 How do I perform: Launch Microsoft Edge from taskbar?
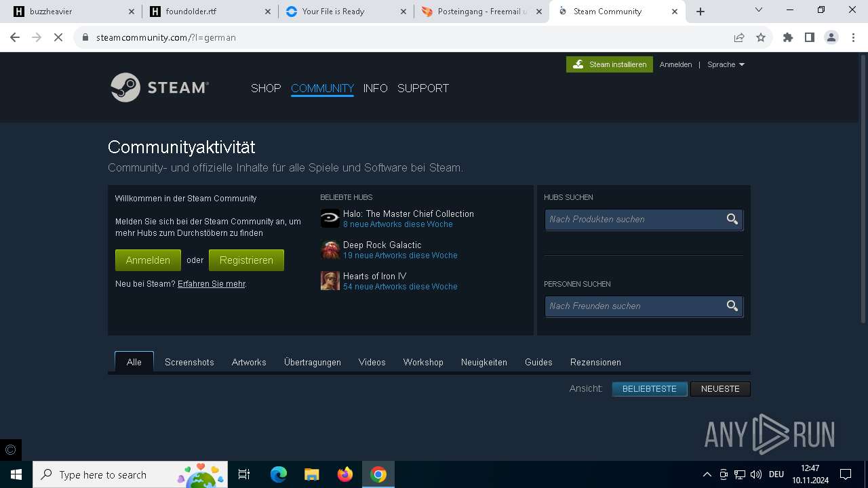pyautogui.click(x=279, y=474)
